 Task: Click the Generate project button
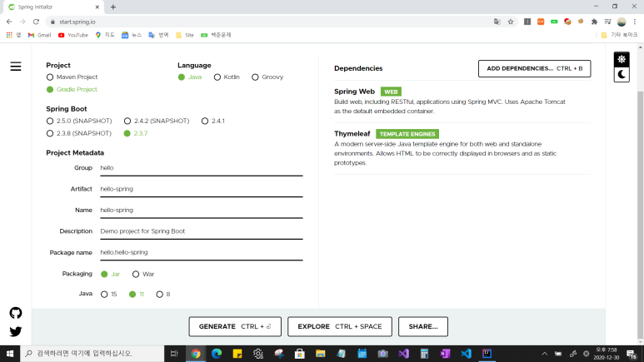point(235,327)
